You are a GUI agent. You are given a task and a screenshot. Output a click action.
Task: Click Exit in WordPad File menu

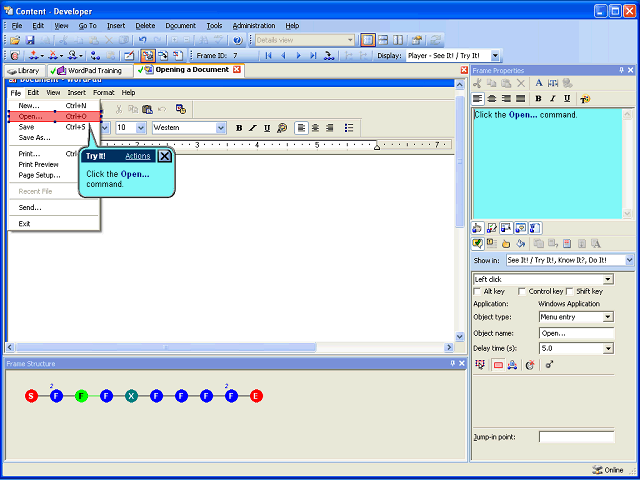[x=24, y=224]
